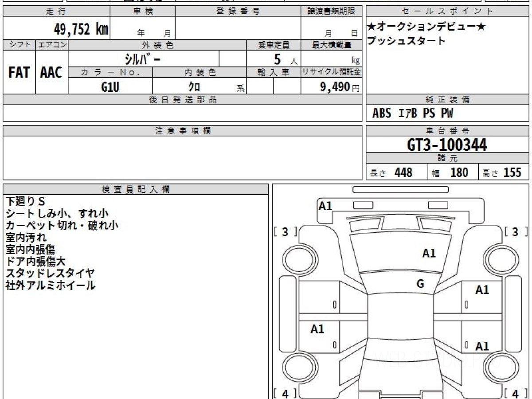Viewport: 532px width, 399px height.
Task: Click the 外装色 header
Action: coord(157,45)
